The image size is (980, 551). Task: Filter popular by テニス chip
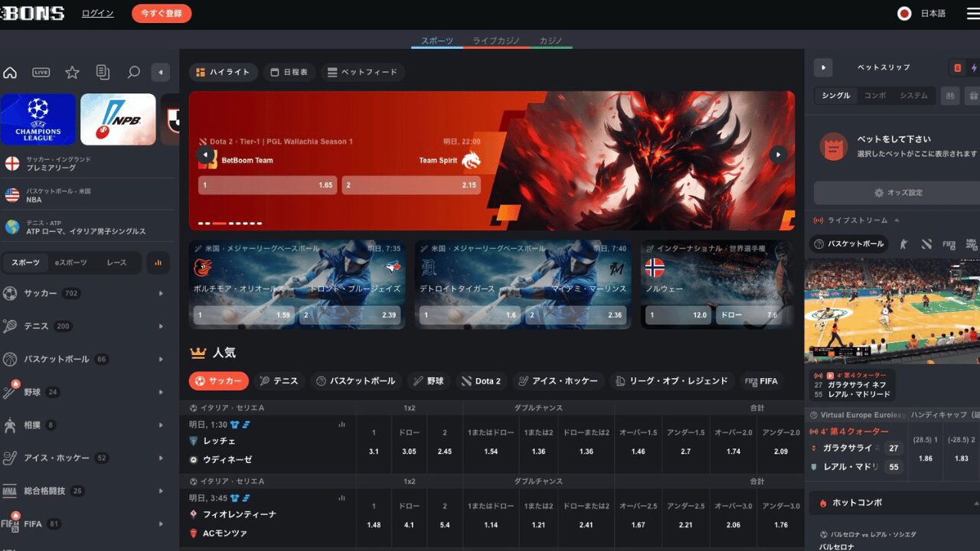coord(279,381)
